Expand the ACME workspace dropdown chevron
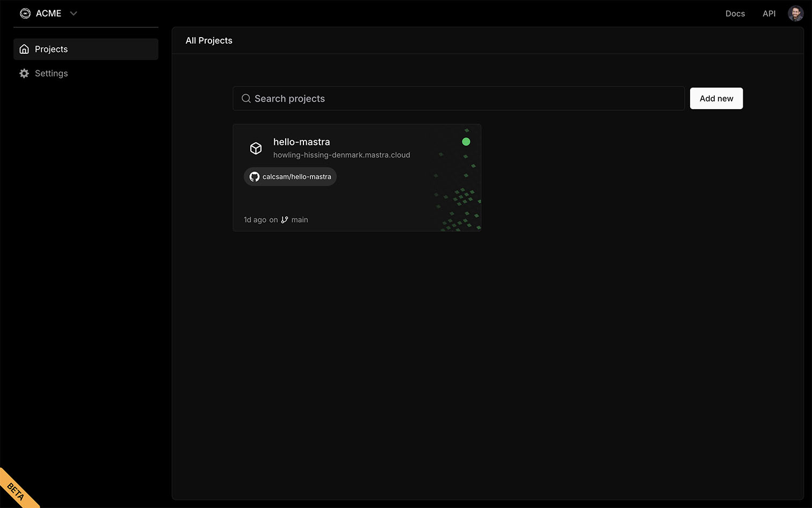This screenshot has width=812, height=508. coord(74,13)
